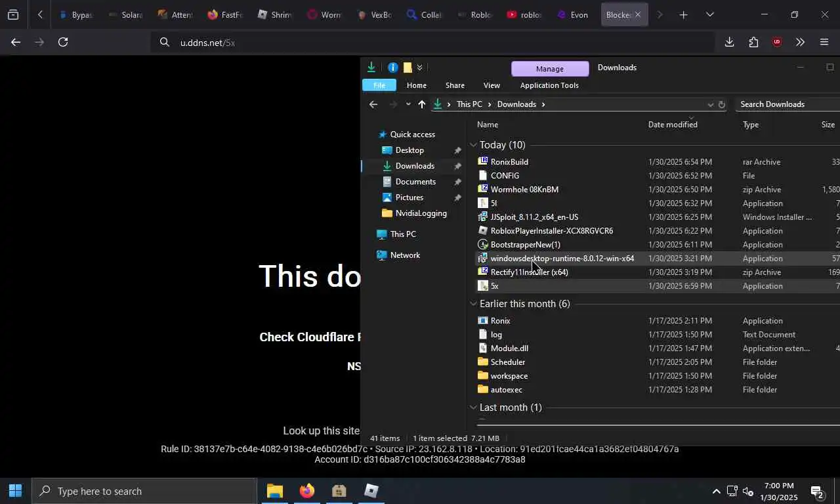The width and height of the screenshot is (840, 504).
Task: Open Pictures in Quick access
Action: coord(409,198)
